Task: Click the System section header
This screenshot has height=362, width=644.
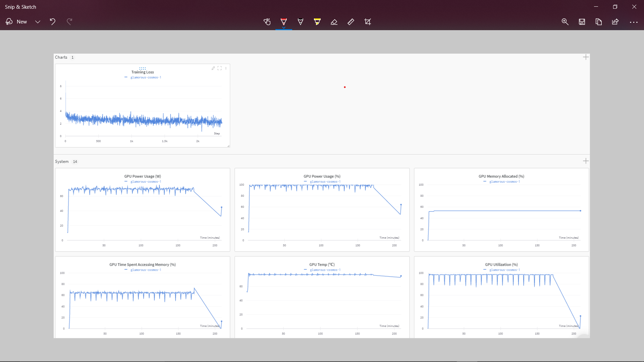Action: [62, 162]
